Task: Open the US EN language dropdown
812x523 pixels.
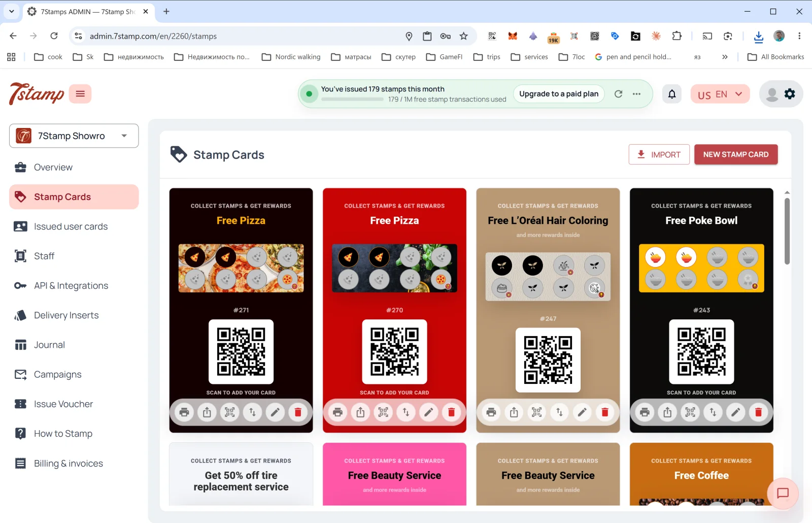Action: pyautogui.click(x=720, y=94)
